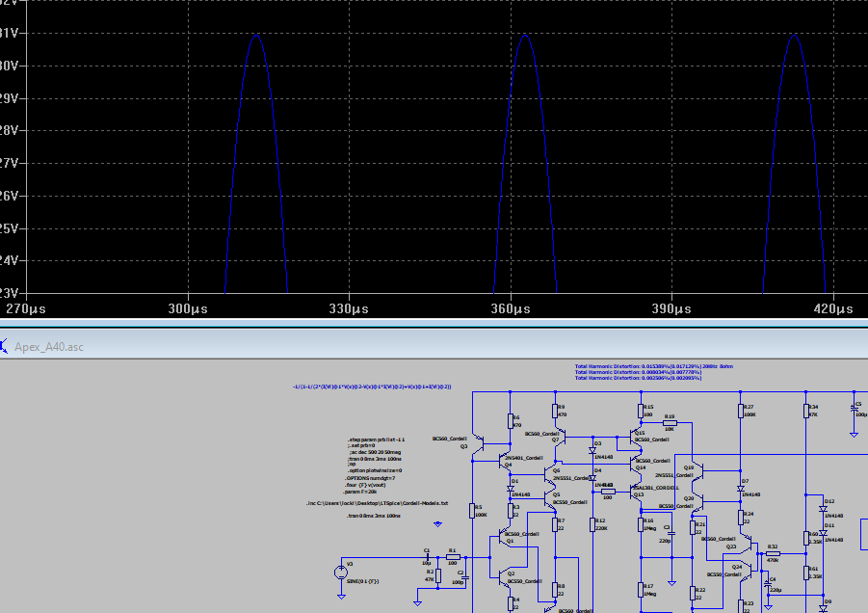The height and width of the screenshot is (613, 868).
Task: Click the LTspice icon beside Apex_A40.asc title
Action: click(x=3, y=347)
